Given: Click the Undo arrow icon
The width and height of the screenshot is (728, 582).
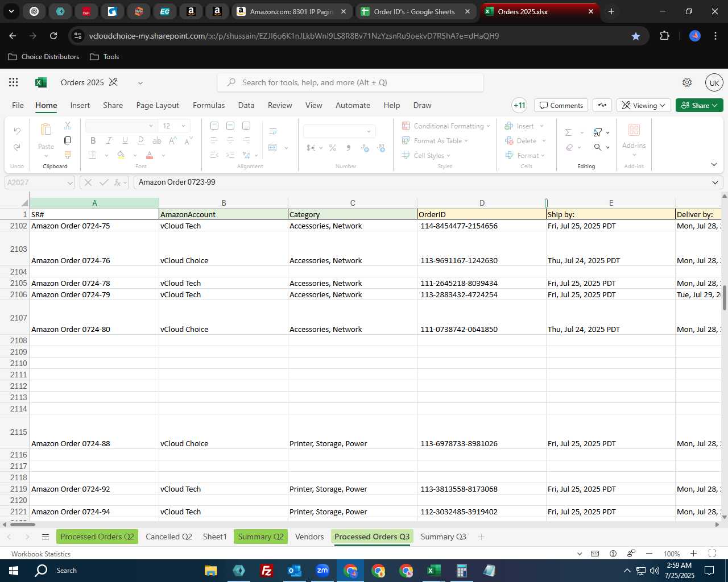Looking at the screenshot, I should click(17, 131).
